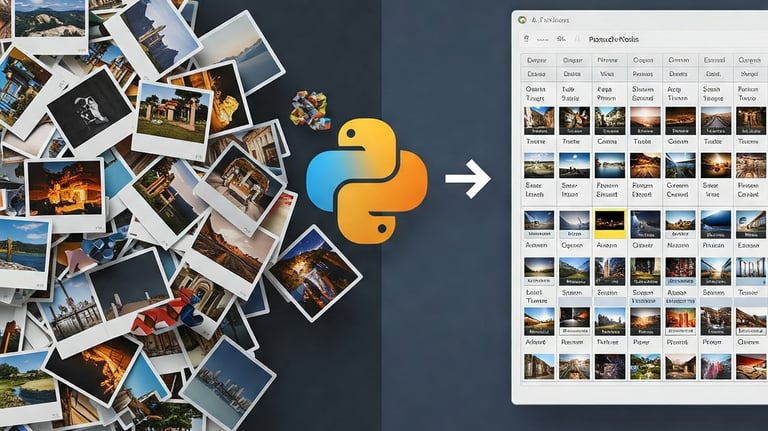
Task: Select the white stone columns thumbnail
Action: [751, 271]
